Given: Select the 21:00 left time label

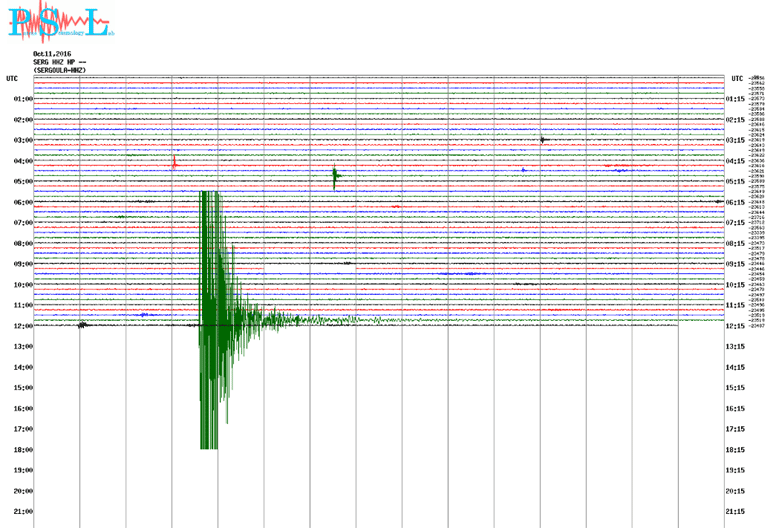Looking at the screenshot, I should click(23, 512).
